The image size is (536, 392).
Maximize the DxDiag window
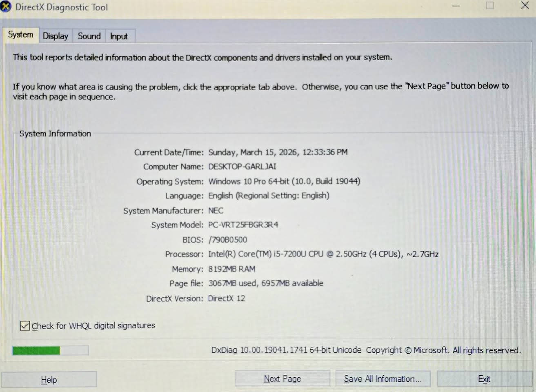[x=490, y=6]
